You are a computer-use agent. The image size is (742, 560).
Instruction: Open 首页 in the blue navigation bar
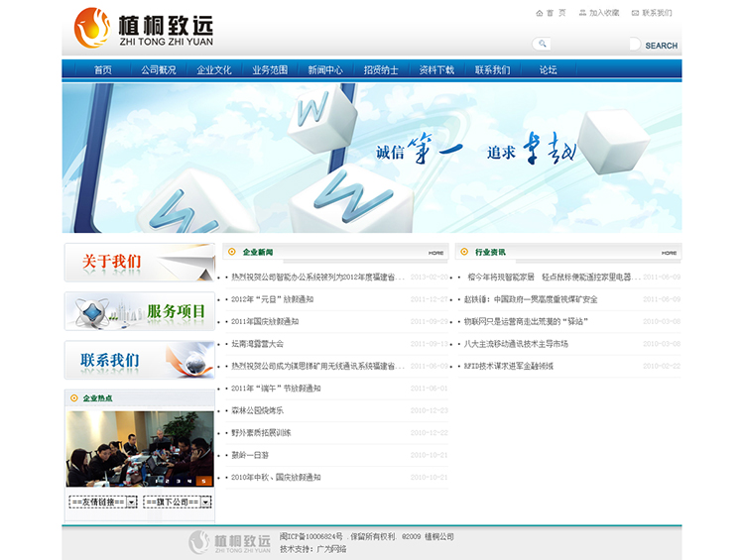(103, 70)
